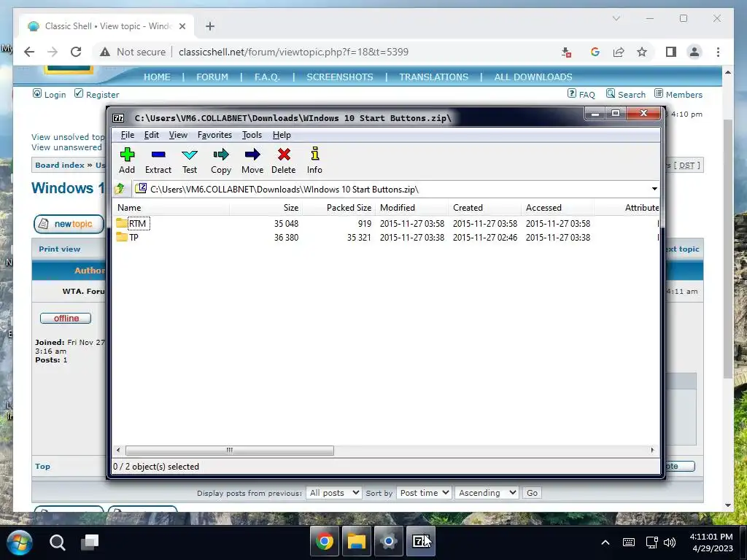This screenshot has height=560, width=747.
Task: Show hidden tray icons
Action: pyautogui.click(x=605, y=542)
